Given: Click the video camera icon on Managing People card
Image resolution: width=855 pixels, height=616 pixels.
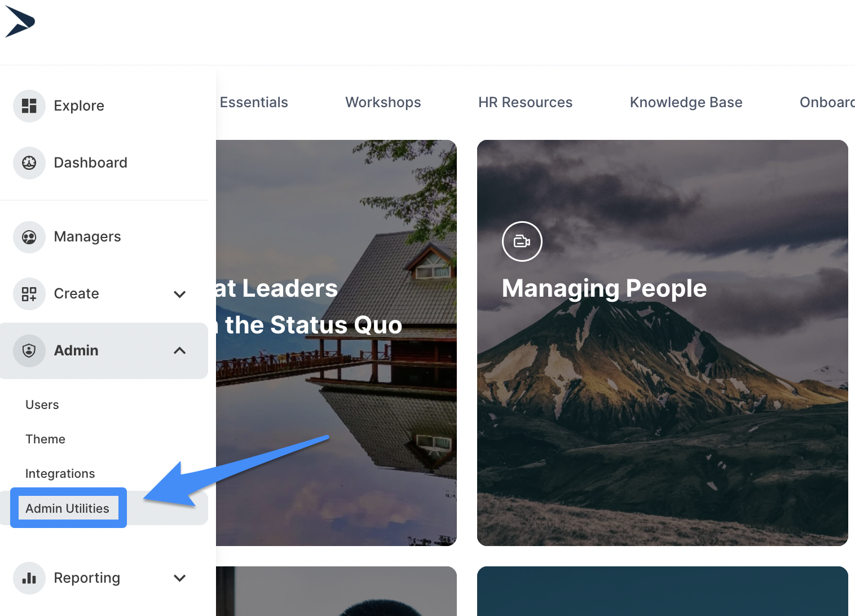Looking at the screenshot, I should coord(522,241).
